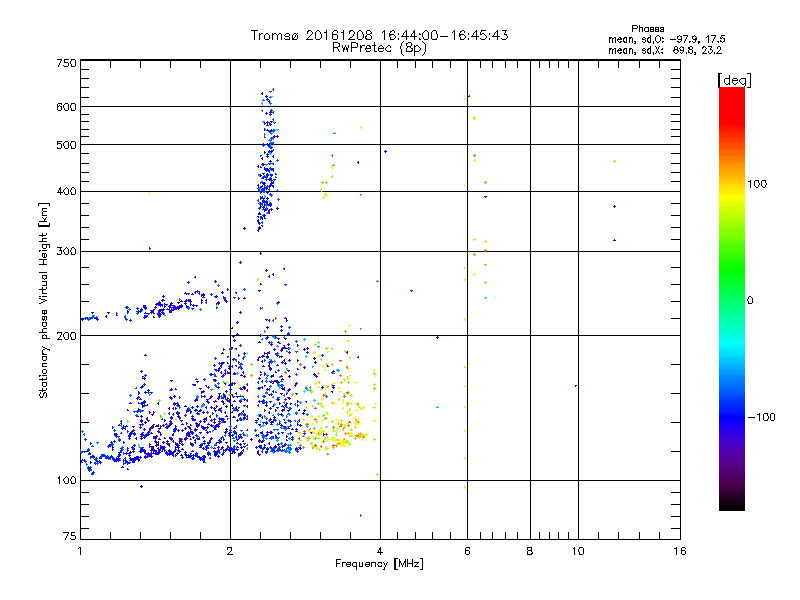Click the x-axis tick label '16'
The image size is (800, 600).
click(680, 551)
